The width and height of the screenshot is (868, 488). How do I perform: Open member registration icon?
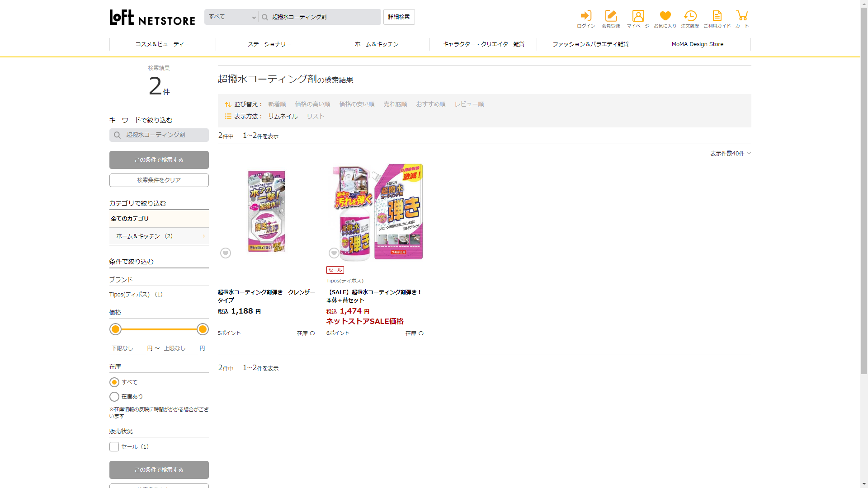click(611, 16)
